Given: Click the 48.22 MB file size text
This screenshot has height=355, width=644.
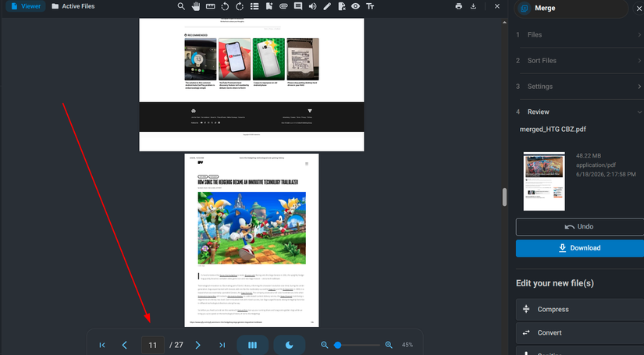Looking at the screenshot, I should (588, 156).
